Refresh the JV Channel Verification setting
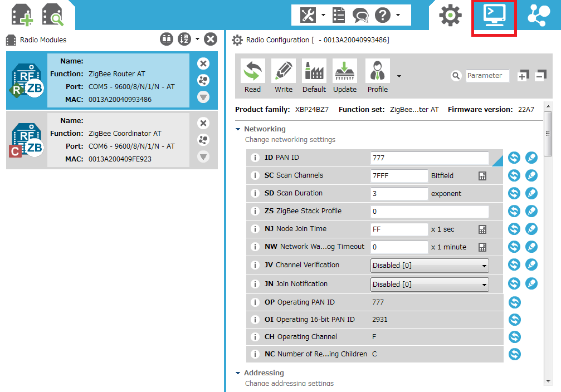Image resolution: width=561 pixels, height=392 pixels. click(x=514, y=264)
